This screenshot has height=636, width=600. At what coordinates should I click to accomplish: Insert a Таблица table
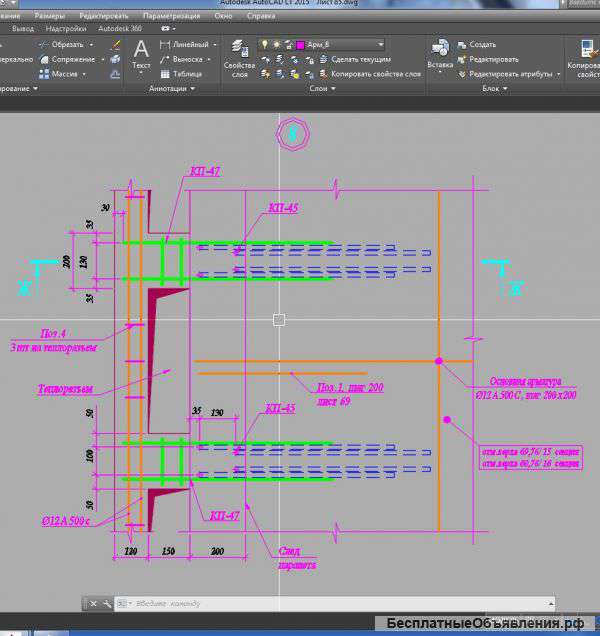click(x=181, y=74)
